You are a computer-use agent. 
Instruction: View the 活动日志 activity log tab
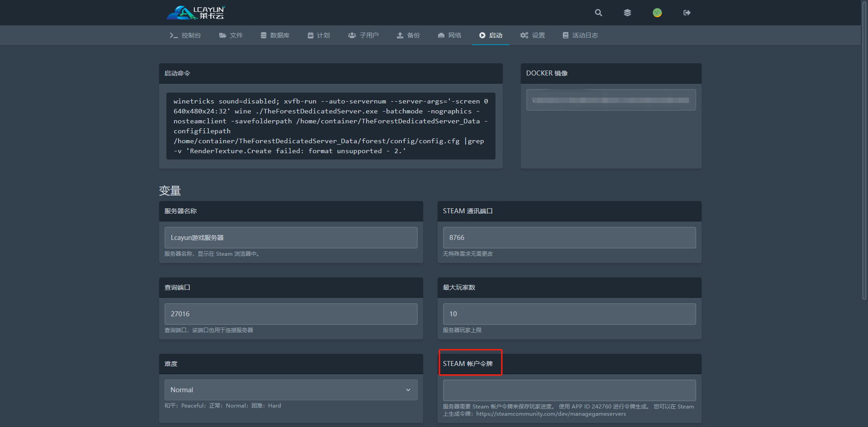[580, 35]
